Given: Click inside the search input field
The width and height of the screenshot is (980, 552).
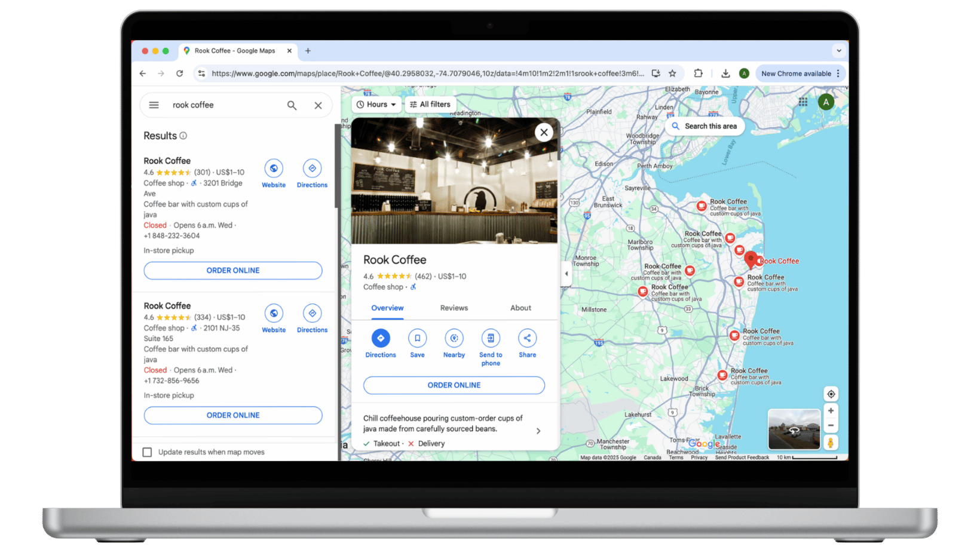Looking at the screenshot, I should (221, 105).
